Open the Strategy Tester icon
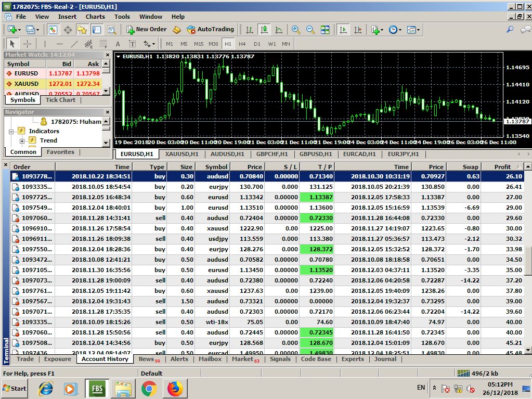The image size is (532, 399). (111, 30)
